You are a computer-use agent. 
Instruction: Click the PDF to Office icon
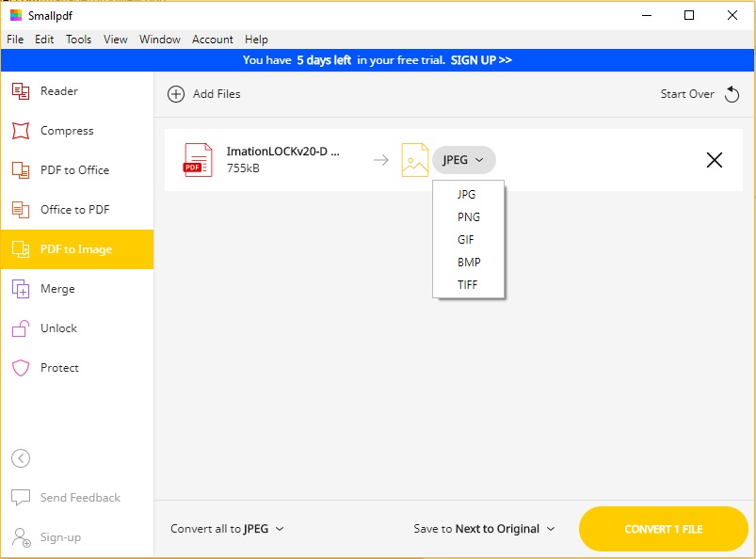click(21, 170)
